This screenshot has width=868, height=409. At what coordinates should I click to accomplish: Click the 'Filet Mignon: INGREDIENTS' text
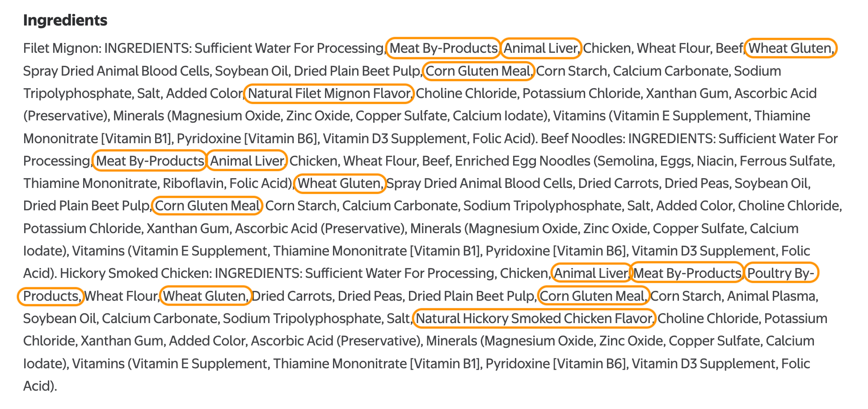(107, 48)
